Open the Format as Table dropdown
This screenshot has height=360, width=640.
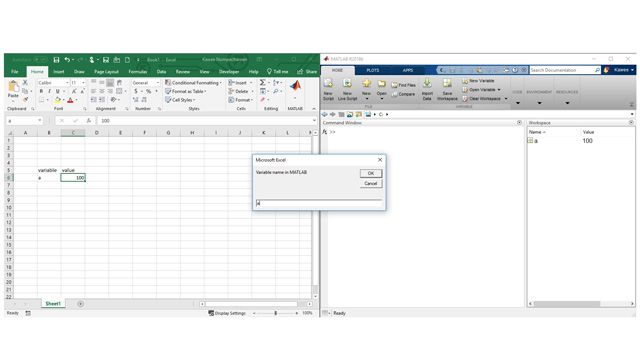(x=186, y=91)
